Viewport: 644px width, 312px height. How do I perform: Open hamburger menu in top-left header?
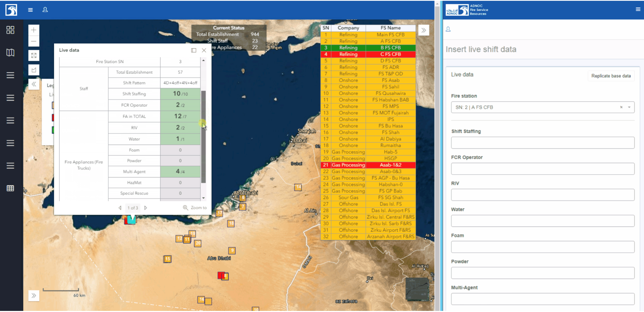click(30, 10)
